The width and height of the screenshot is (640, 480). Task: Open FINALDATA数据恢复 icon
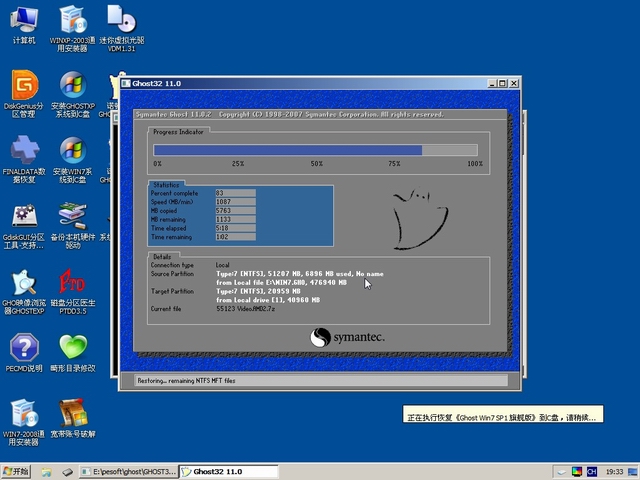pyautogui.click(x=24, y=159)
